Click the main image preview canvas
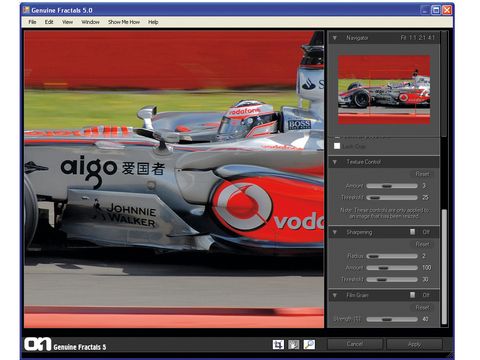Image resolution: width=480 pixels, height=360 pixels. 174,179
